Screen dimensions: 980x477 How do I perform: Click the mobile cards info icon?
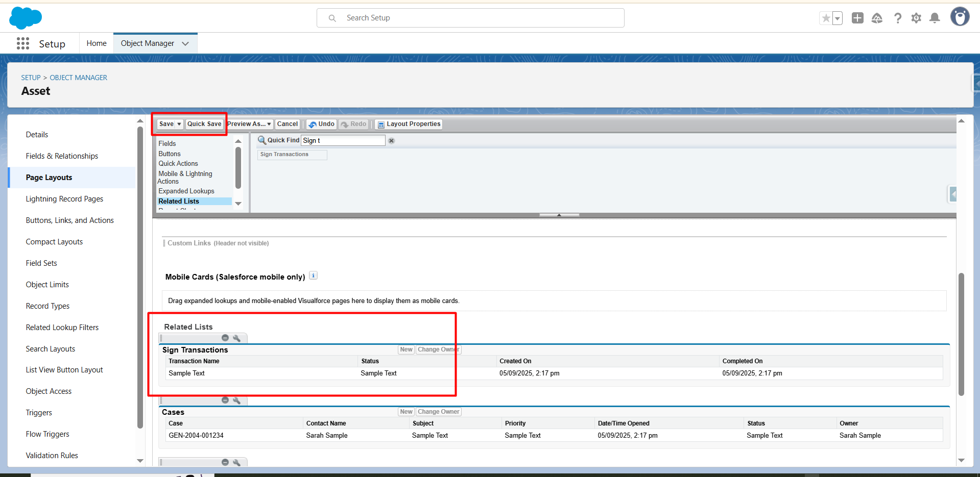(x=314, y=275)
